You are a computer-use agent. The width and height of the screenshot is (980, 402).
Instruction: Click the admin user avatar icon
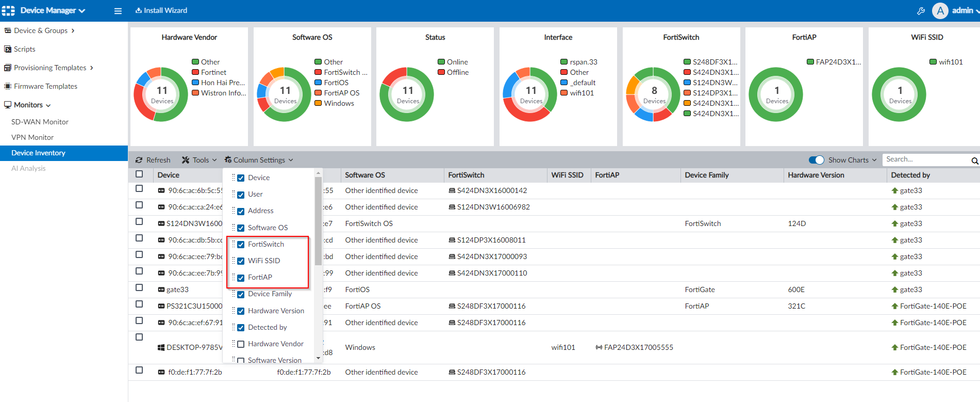click(940, 11)
